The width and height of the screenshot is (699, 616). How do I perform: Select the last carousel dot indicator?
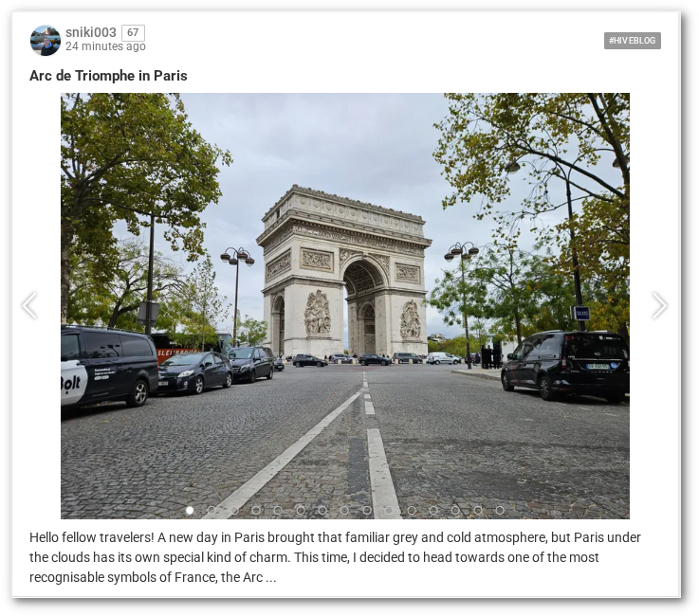coord(500,511)
